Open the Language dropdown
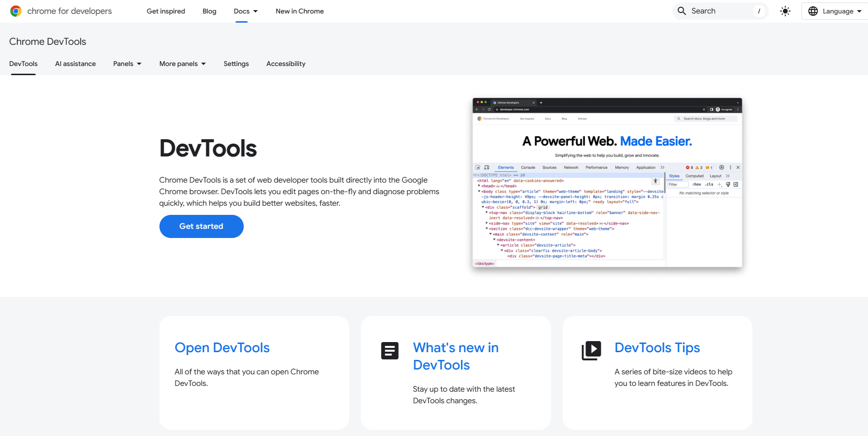 pyautogui.click(x=835, y=11)
